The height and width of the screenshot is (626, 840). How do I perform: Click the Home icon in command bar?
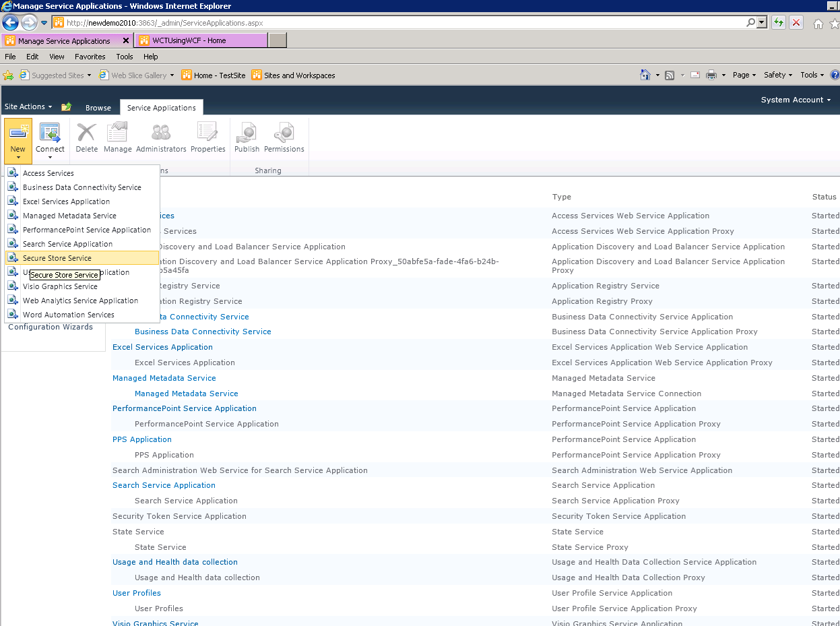[x=645, y=75]
